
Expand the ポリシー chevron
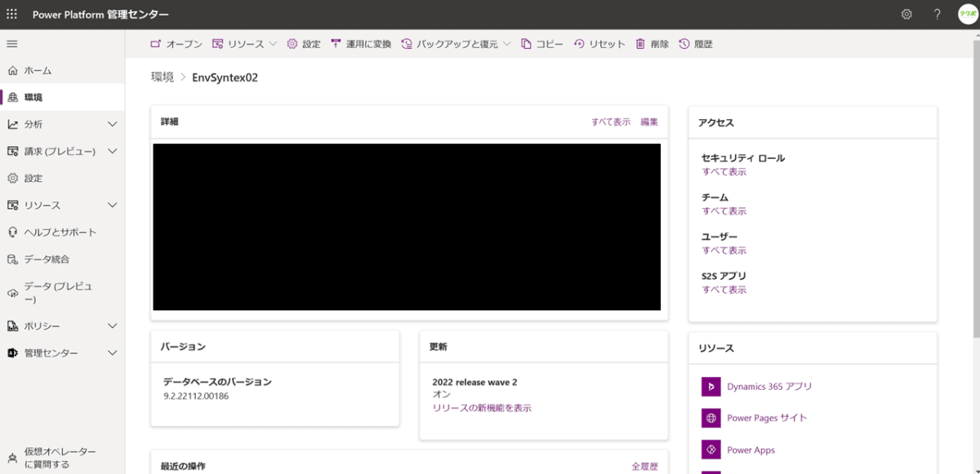click(x=113, y=326)
